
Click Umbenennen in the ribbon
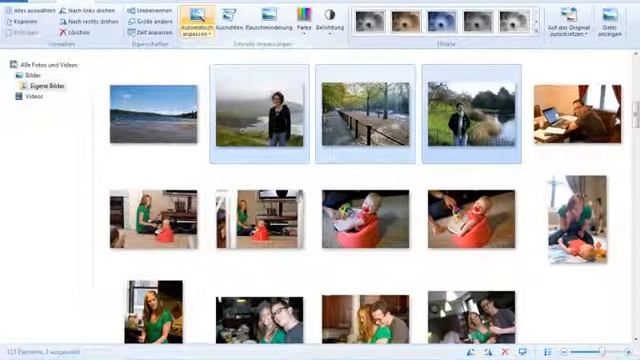[x=150, y=11]
